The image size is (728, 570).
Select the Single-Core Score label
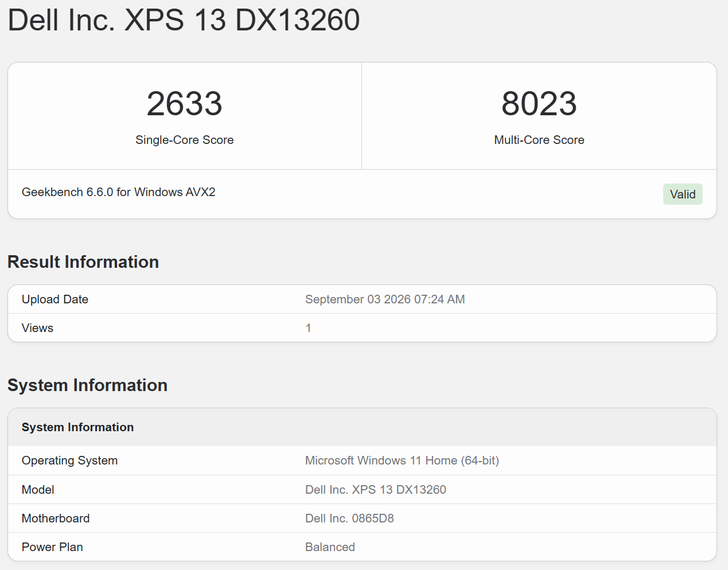[x=184, y=140]
